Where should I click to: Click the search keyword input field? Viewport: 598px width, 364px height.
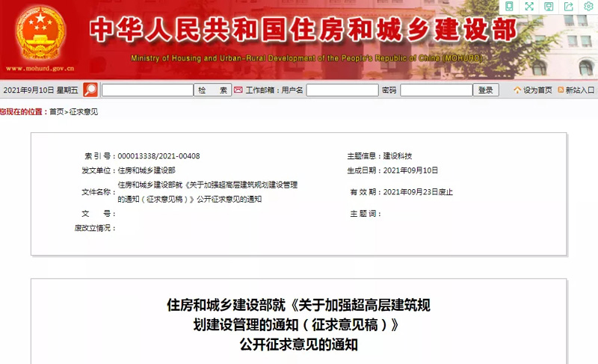point(147,90)
